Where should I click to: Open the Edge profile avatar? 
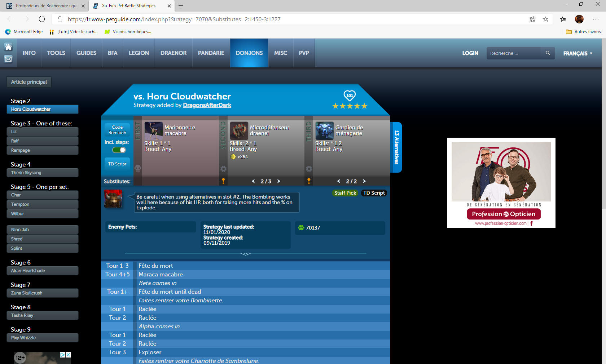point(579,19)
